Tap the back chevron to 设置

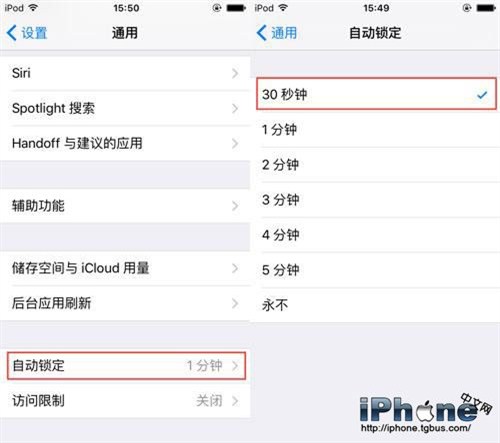pos(11,33)
